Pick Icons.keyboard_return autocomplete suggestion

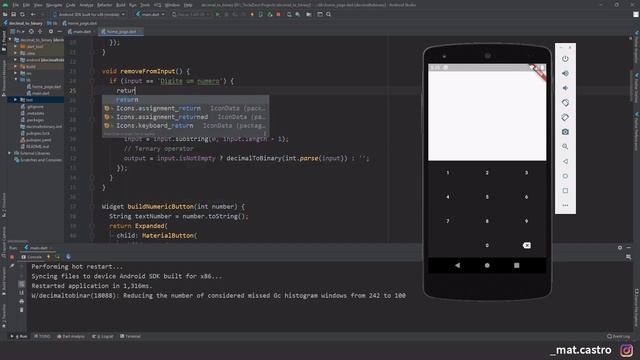(x=185, y=125)
